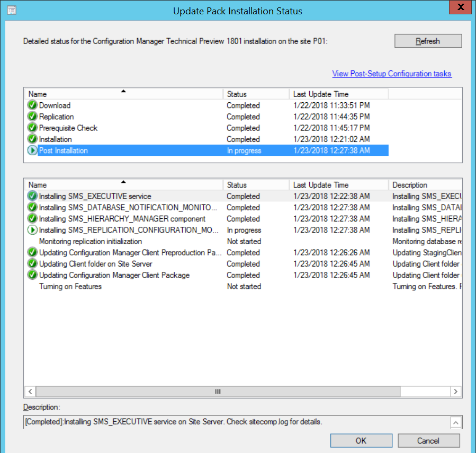Click the horizontal scrollbar thumb in the lower list
Image resolution: width=476 pixels, height=453 pixels.
click(x=218, y=392)
